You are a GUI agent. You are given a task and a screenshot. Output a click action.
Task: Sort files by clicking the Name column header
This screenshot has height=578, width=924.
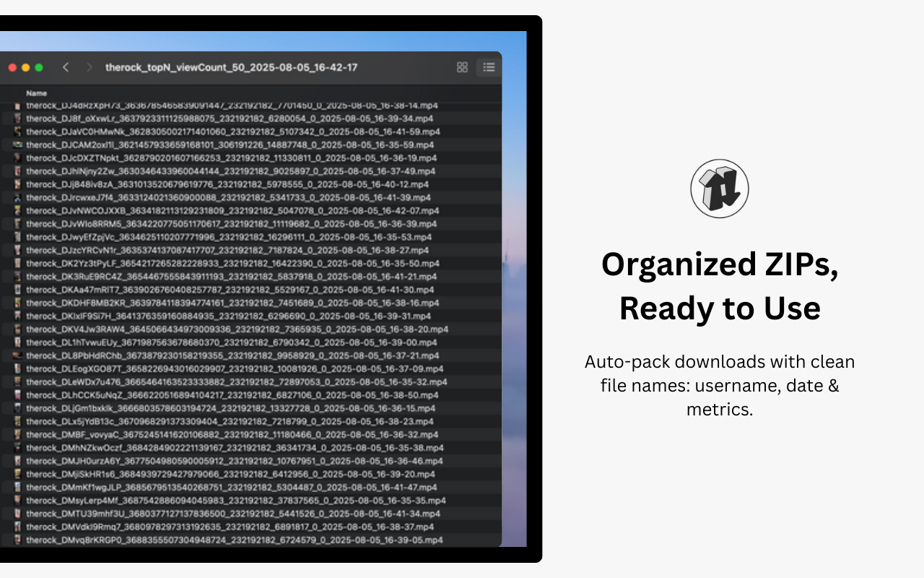[x=35, y=92]
